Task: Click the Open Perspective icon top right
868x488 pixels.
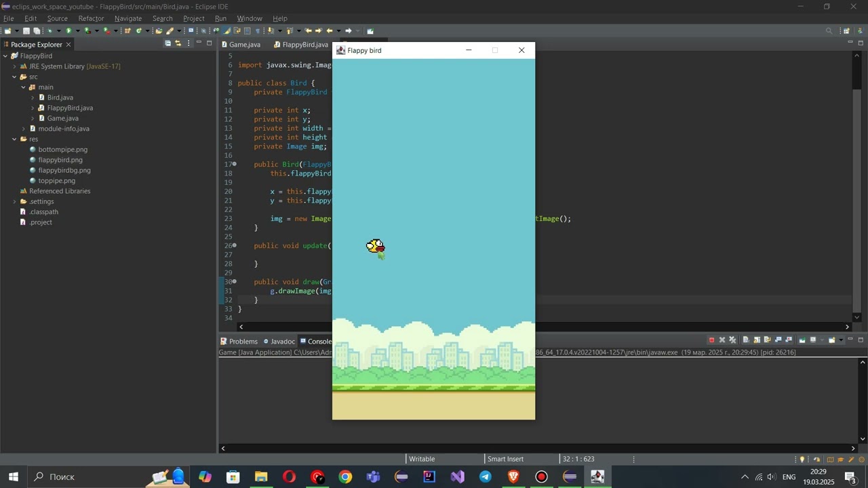Action: [x=846, y=30]
